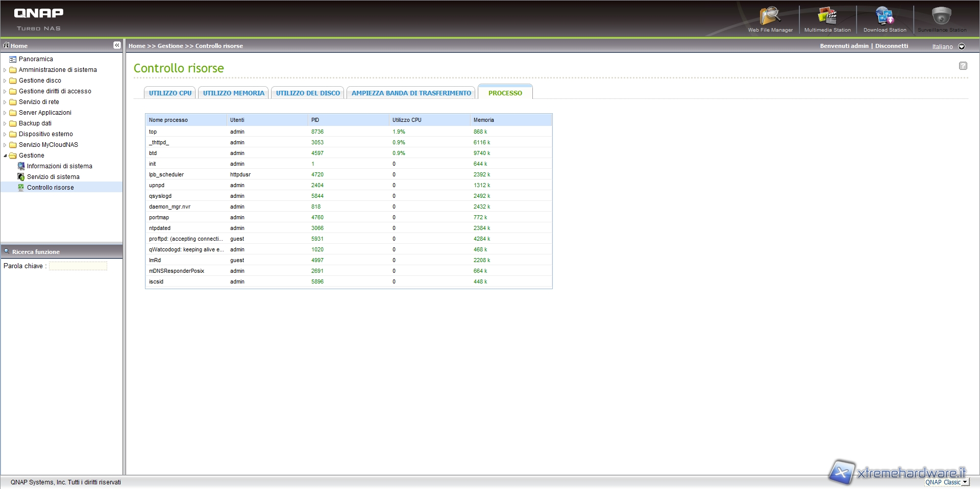980x489 pixels.
Task: Switch to Utilizzo Memoria tab
Action: pos(233,93)
